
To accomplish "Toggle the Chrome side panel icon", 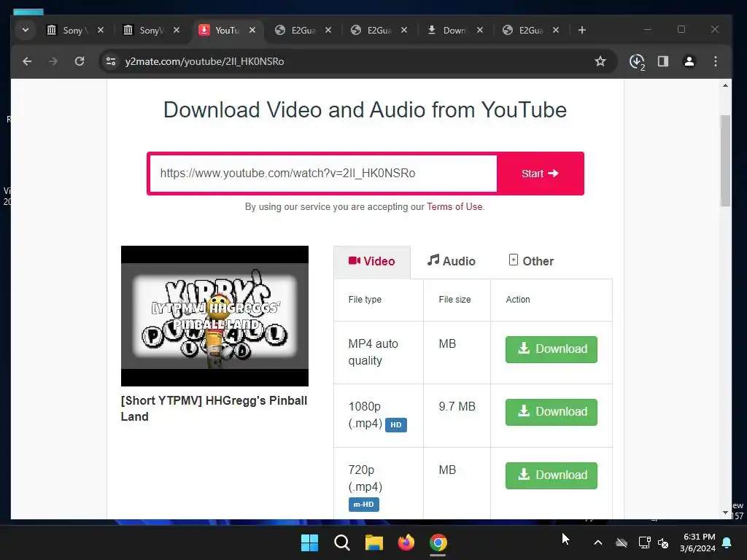I will pos(663,61).
